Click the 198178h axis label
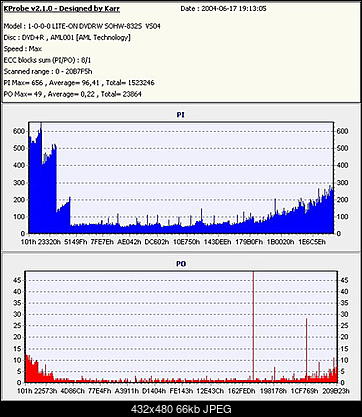The height and width of the screenshot is (417, 362). click(273, 391)
